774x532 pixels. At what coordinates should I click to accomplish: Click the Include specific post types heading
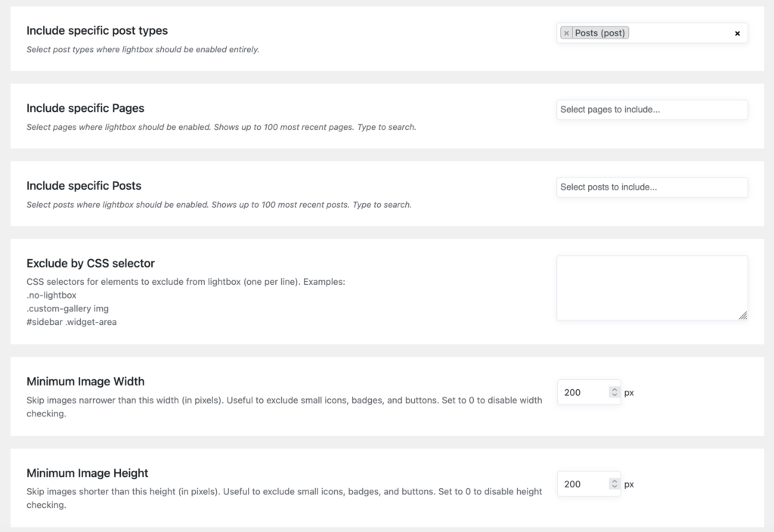[97, 30]
